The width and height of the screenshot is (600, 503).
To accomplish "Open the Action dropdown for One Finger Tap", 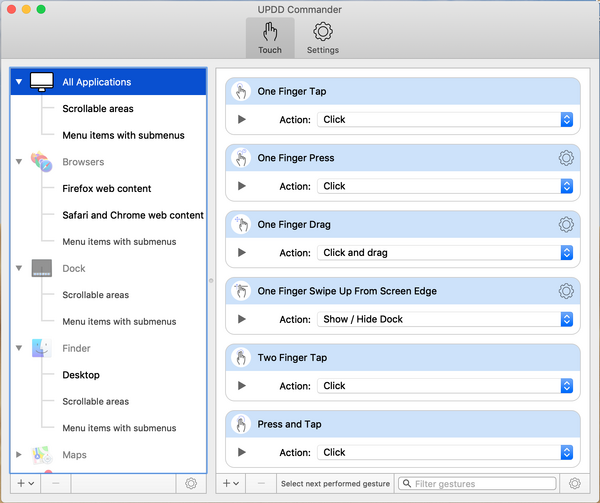I will (445, 119).
